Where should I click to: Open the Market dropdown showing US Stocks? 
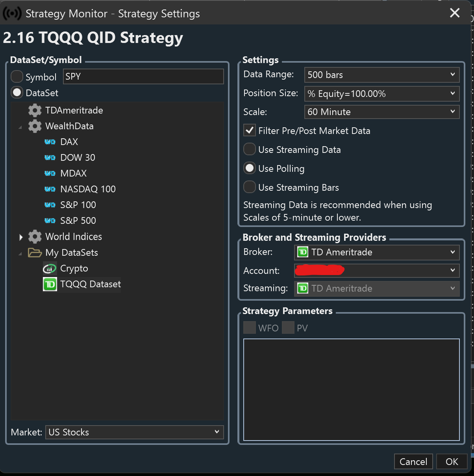click(x=134, y=432)
